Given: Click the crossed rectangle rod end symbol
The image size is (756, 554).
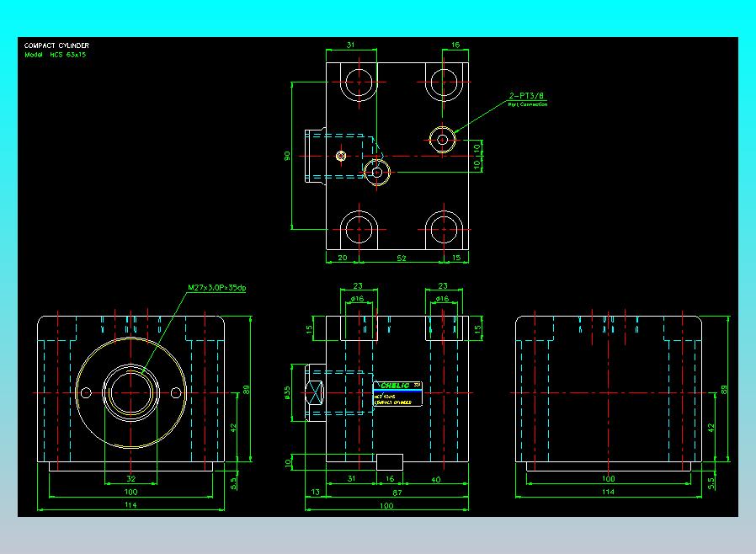Looking at the screenshot, I should click(316, 393).
